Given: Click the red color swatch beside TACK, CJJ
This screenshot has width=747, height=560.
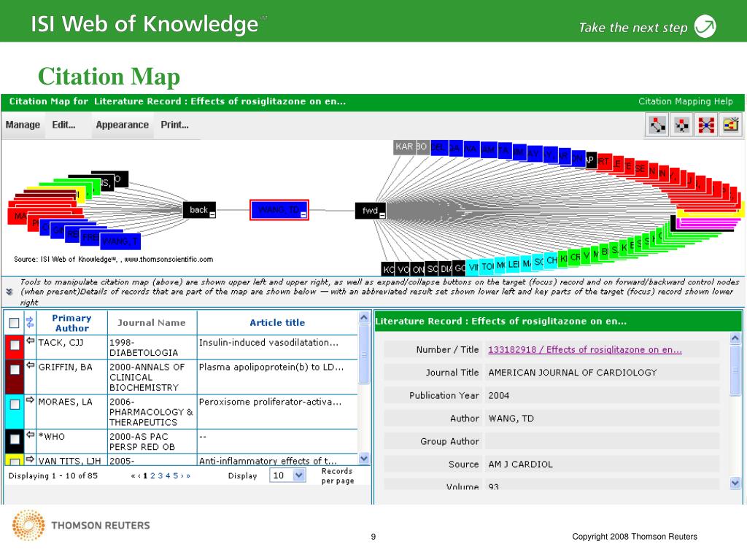Looking at the screenshot, I should [x=15, y=347].
